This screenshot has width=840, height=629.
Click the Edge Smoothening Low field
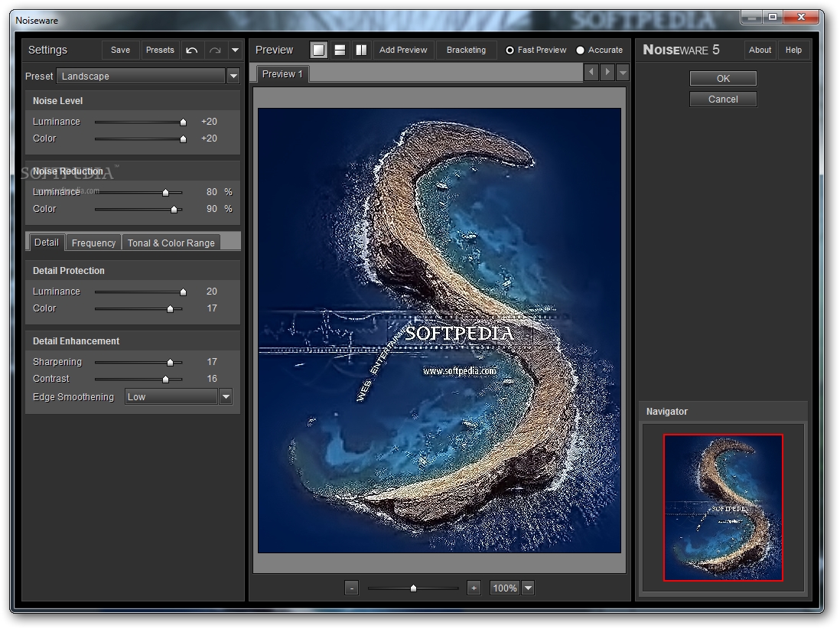[171, 396]
